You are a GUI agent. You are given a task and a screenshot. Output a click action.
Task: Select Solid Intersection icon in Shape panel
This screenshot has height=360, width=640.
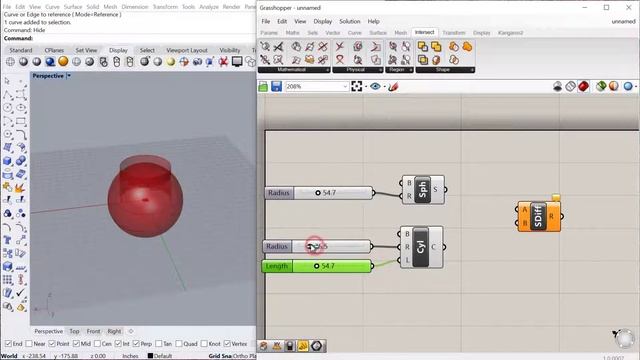422,60
